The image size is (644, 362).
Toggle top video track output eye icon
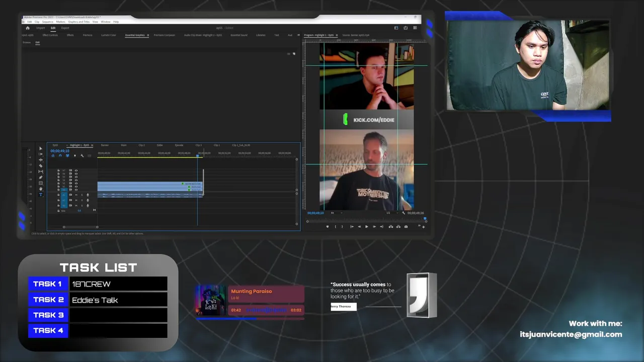point(76,171)
